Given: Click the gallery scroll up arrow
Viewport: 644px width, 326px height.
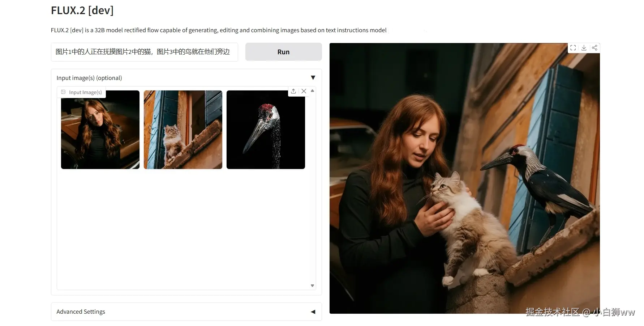Looking at the screenshot, I should click(312, 91).
